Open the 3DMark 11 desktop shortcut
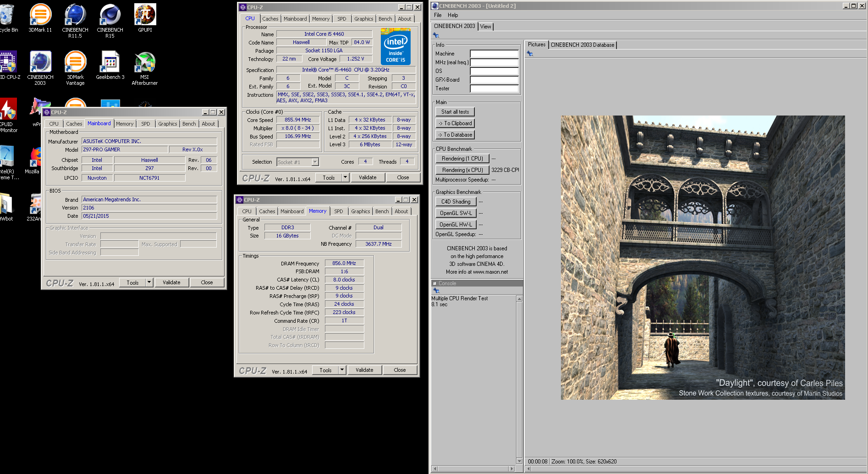 point(40,18)
